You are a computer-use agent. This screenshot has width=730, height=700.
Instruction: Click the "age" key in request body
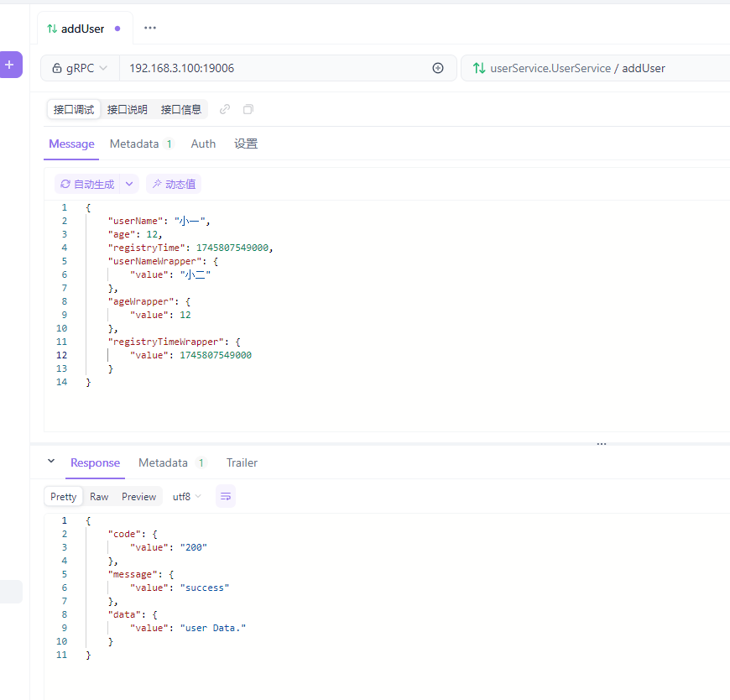coord(122,235)
